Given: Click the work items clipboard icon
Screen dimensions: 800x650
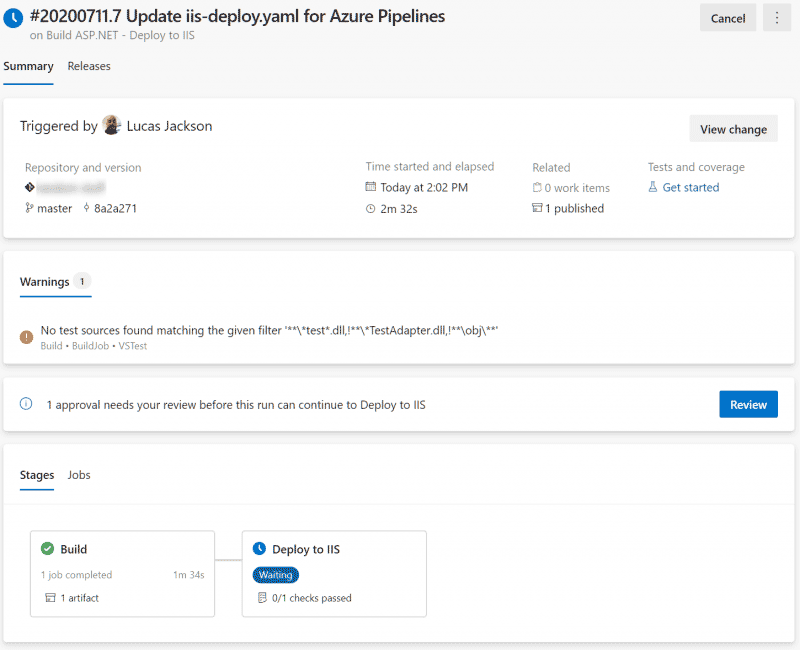Looking at the screenshot, I should (537, 187).
